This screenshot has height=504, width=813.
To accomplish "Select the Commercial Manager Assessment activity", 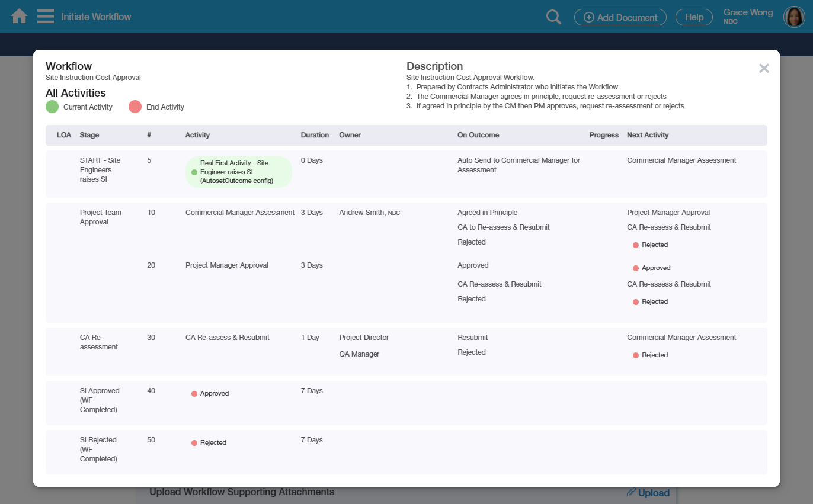I will 239,213.
